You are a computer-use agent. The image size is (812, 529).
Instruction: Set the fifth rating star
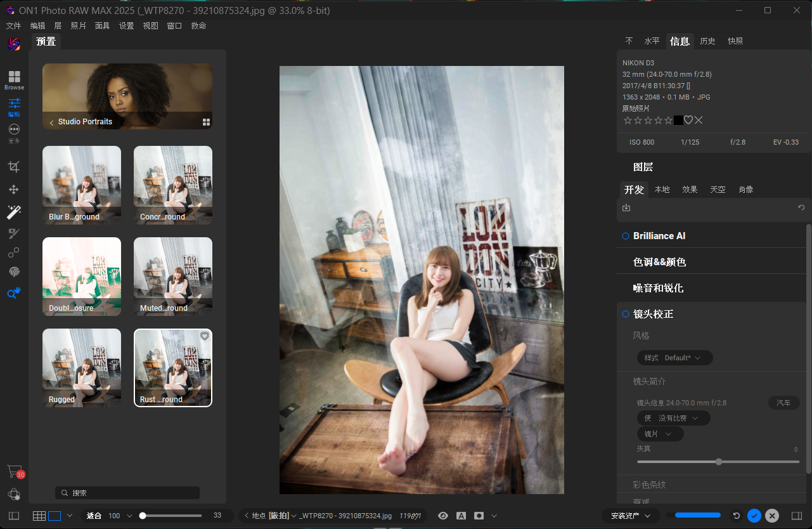[668, 120]
